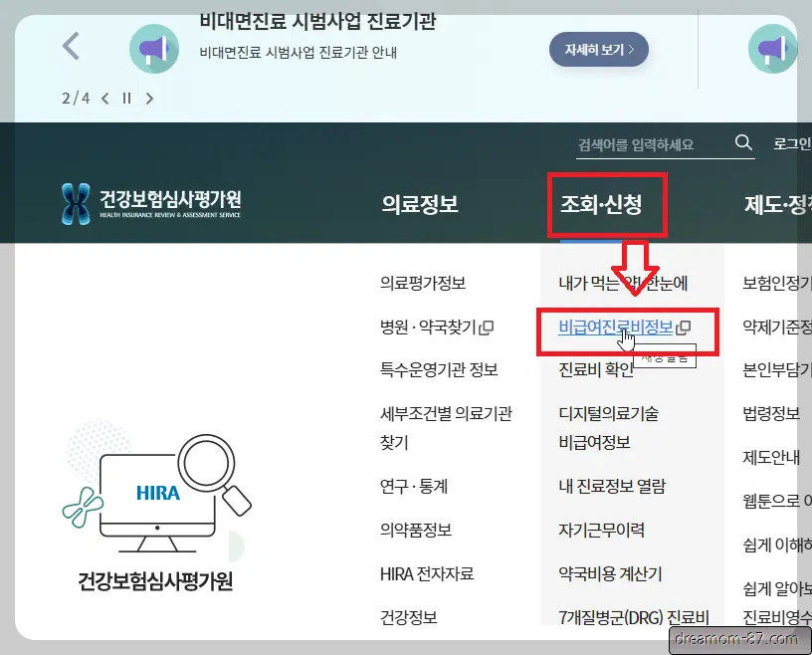812x655 pixels.
Task: Open 병원·약국찾기 via its new-window icon
Action: coord(487,327)
